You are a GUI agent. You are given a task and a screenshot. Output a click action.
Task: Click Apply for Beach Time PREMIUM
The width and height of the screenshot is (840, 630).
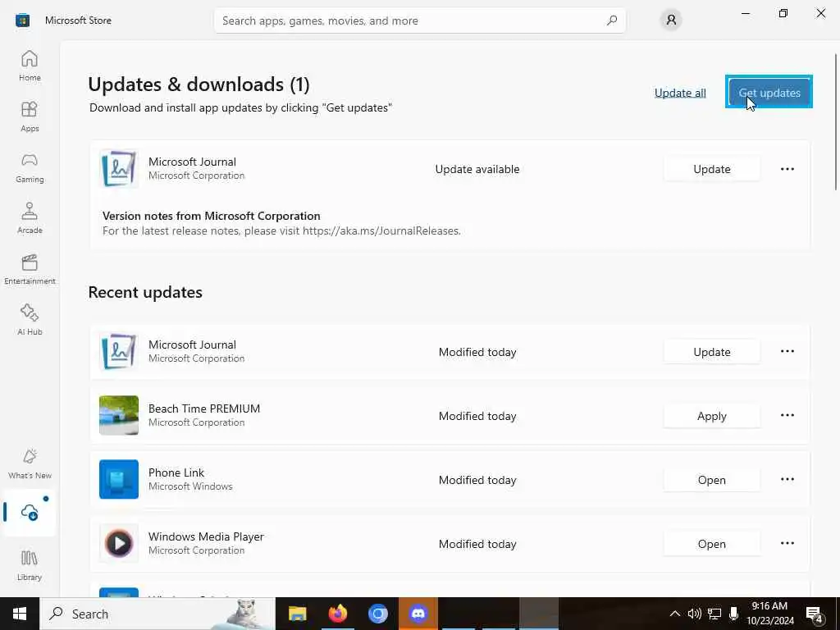coord(711,416)
